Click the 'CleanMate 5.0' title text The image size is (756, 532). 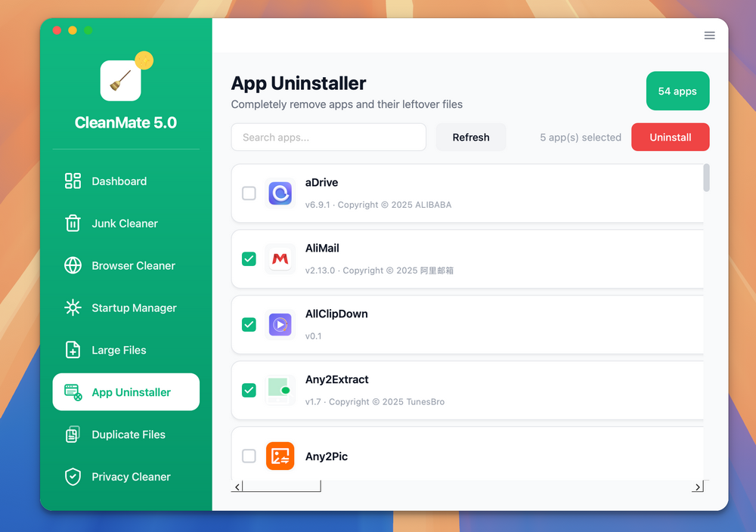click(125, 123)
